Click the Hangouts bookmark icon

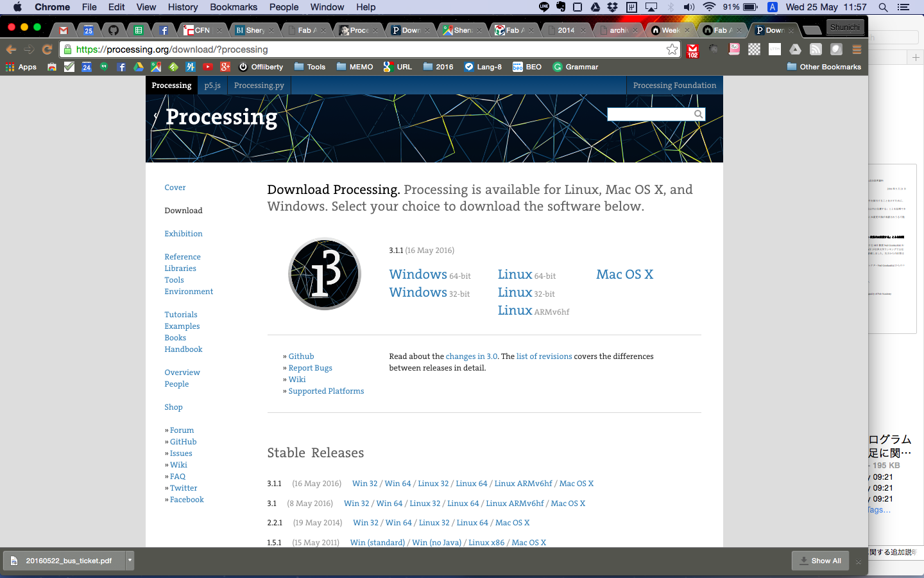pyautogui.click(x=104, y=67)
